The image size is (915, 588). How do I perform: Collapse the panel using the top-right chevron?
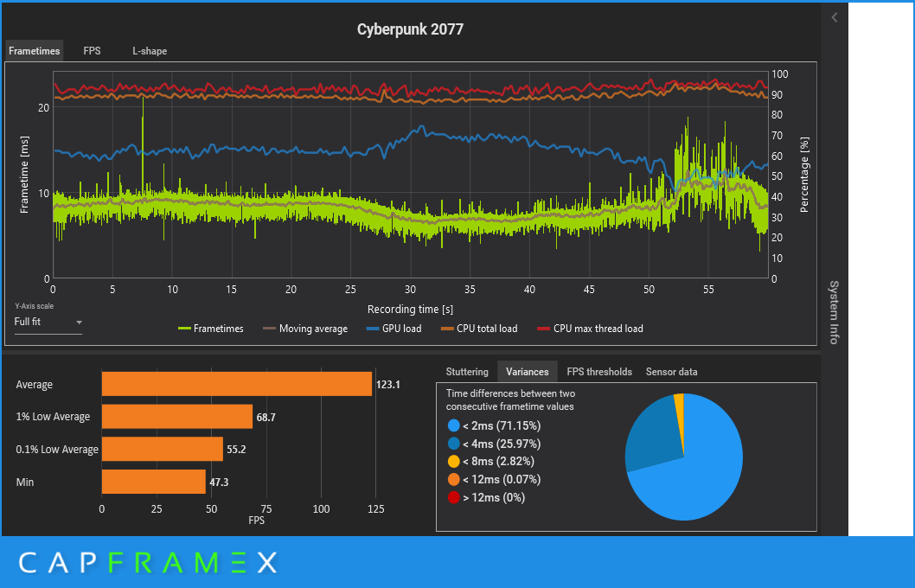pos(833,16)
